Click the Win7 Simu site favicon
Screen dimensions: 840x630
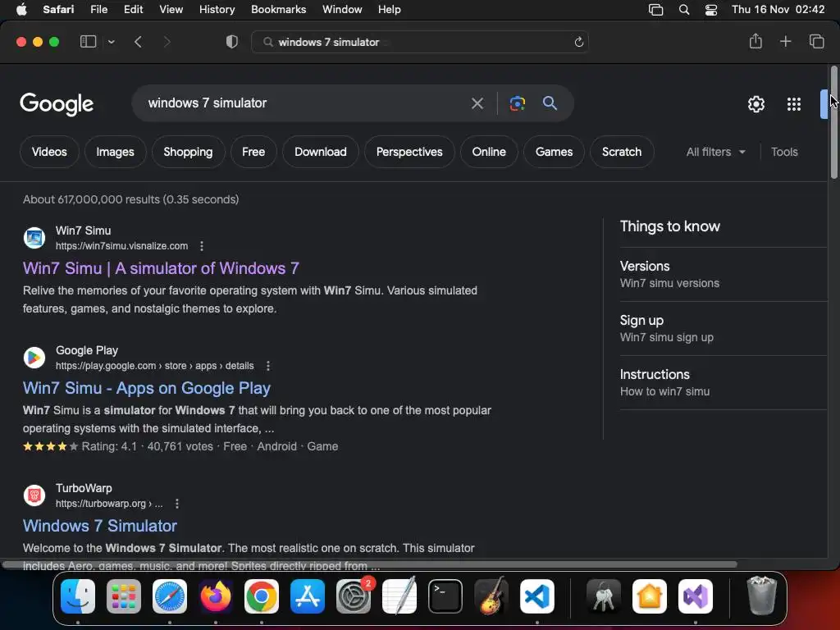[x=34, y=238]
